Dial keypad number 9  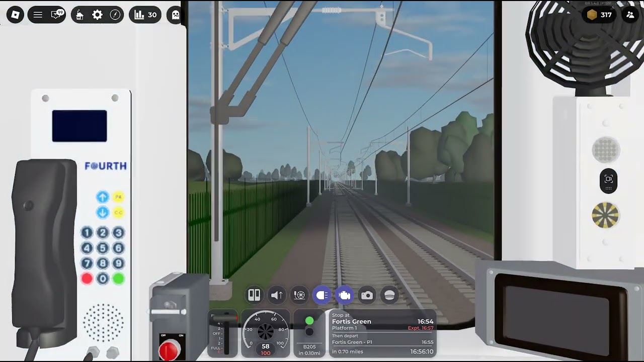click(x=118, y=263)
